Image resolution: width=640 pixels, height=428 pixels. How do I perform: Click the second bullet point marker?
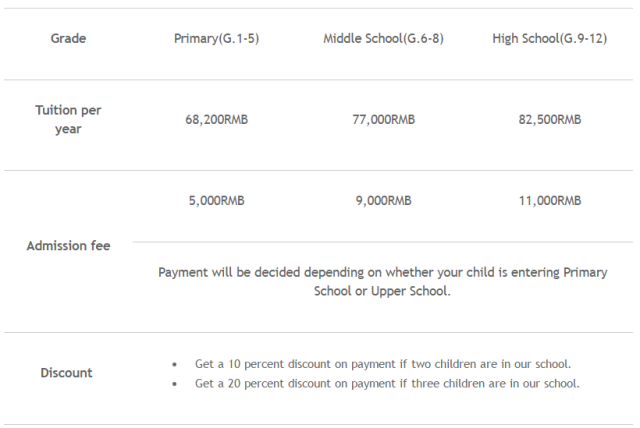click(x=175, y=384)
